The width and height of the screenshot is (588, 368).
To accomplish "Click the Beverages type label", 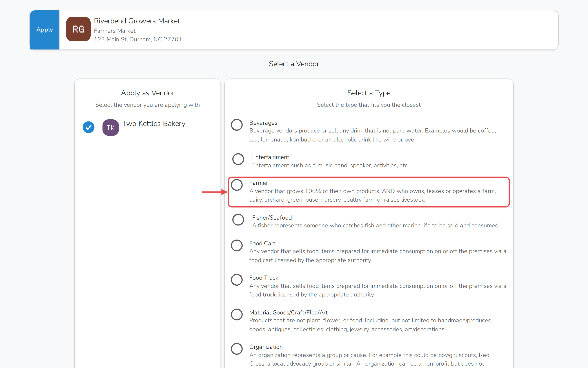I will pos(263,123).
